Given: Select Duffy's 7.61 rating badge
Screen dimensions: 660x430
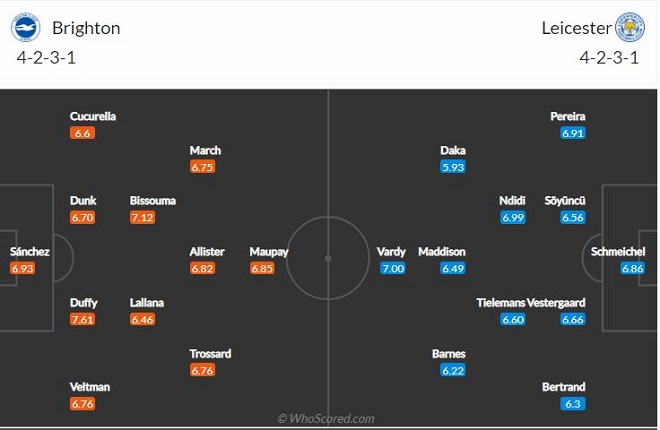Looking at the screenshot, I should (82, 319).
